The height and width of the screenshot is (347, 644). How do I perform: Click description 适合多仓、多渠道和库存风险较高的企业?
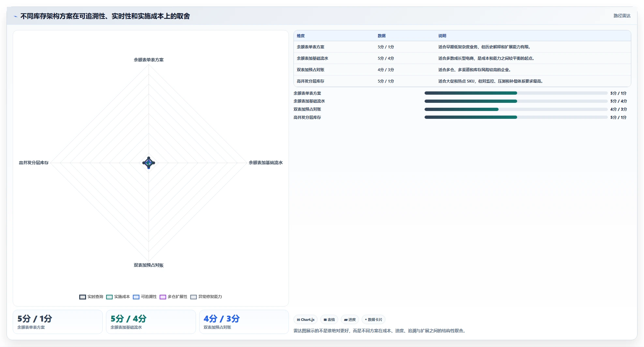tap(474, 70)
